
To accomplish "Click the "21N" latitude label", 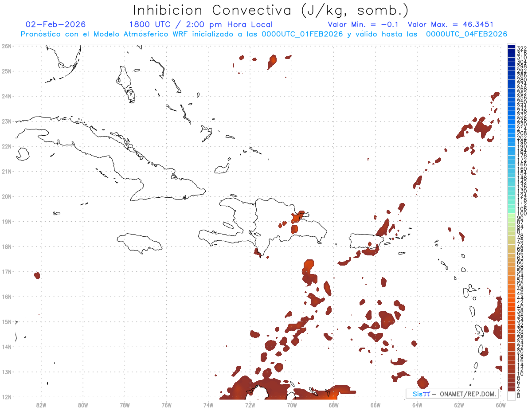I will [7, 171].
